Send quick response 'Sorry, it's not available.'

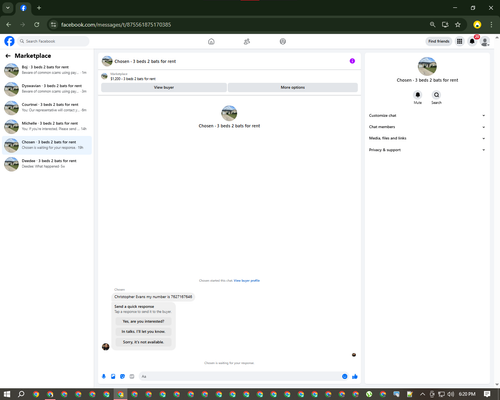coord(143,342)
